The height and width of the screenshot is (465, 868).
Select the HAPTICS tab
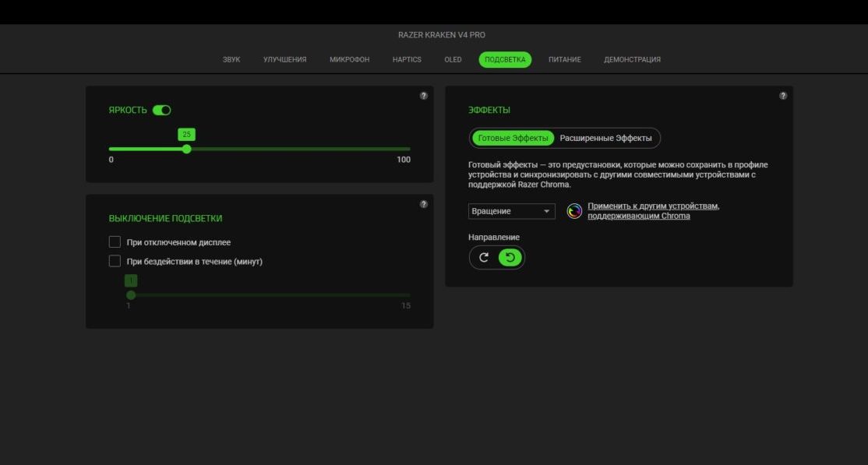[x=407, y=60]
